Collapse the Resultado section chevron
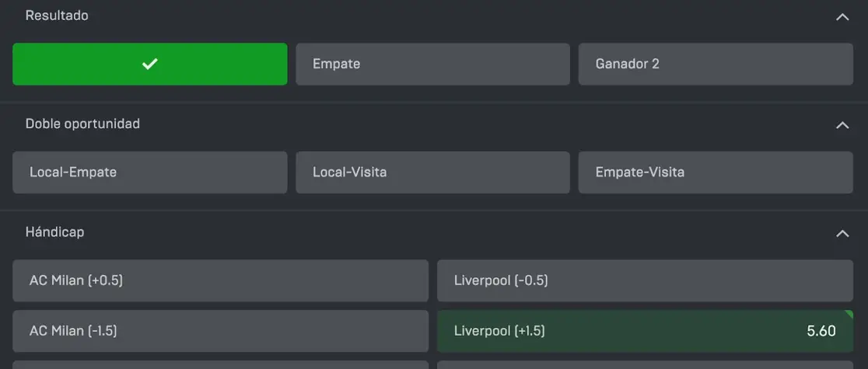 842,17
